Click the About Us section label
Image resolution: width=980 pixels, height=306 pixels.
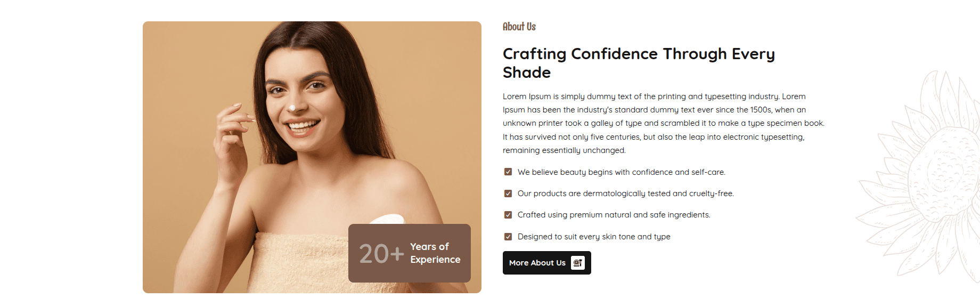tap(519, 27)
